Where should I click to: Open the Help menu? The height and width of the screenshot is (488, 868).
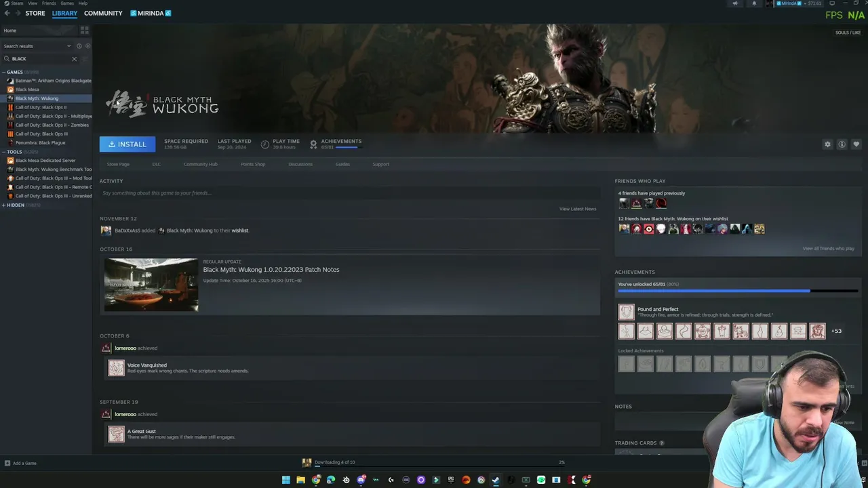(x=83, y=3)
